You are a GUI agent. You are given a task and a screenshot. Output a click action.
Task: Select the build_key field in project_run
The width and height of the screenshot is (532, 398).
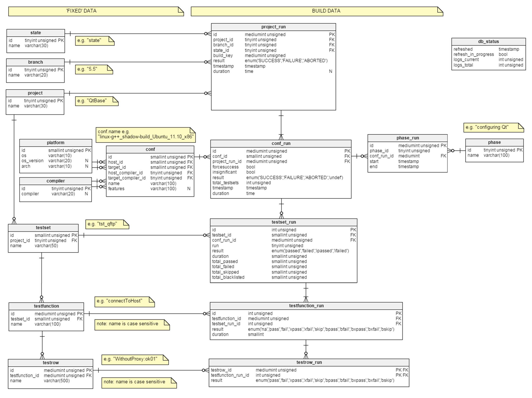coord(223,55)
